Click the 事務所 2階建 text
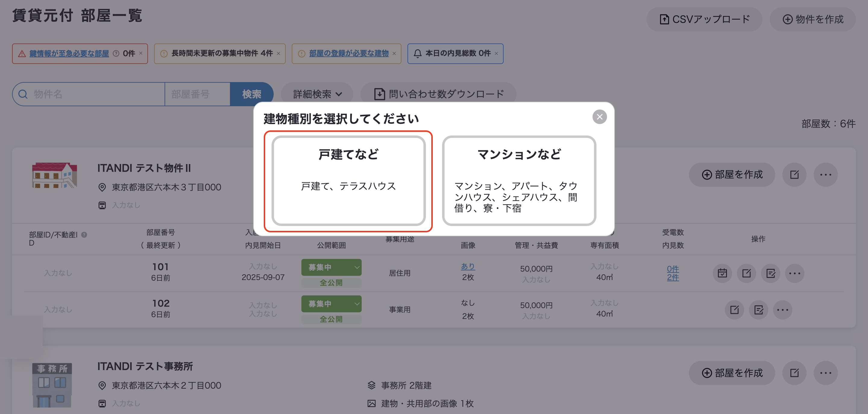The width and height of the screenshot is (868, 414). tap(406, 386)
